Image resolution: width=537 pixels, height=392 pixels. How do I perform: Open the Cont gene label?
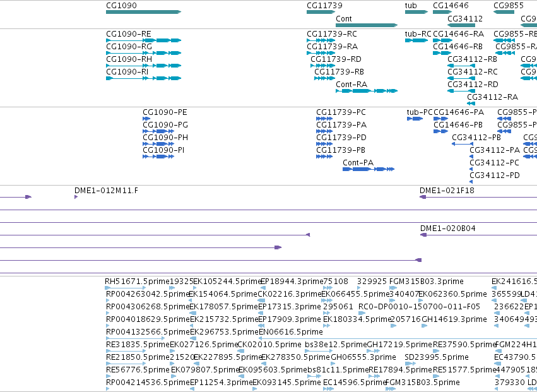pos(344,18)
